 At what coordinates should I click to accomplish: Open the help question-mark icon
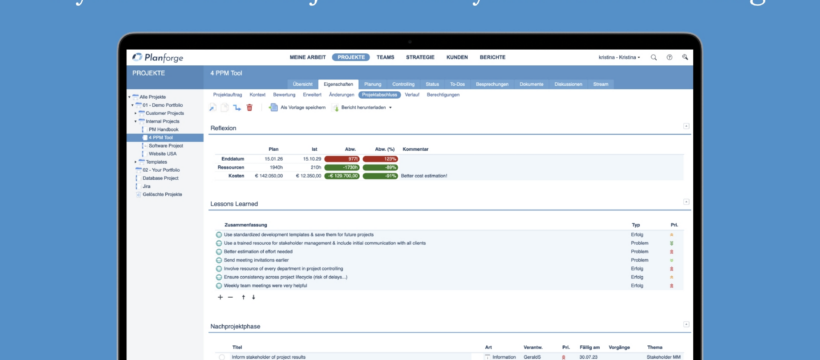tap(669, 58)
